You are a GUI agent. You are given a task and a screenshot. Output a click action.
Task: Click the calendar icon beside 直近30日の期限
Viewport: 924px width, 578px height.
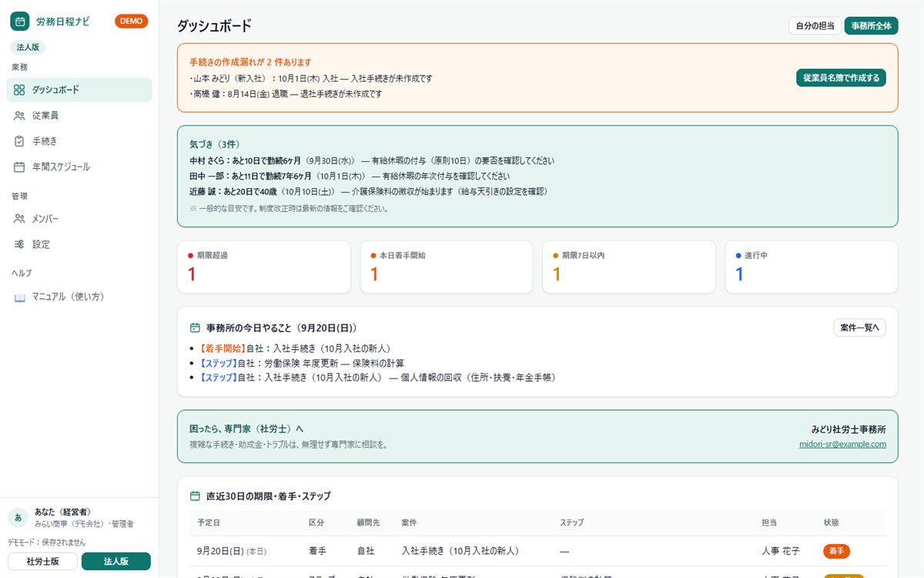pyautogui.click(x=195, y=496)
